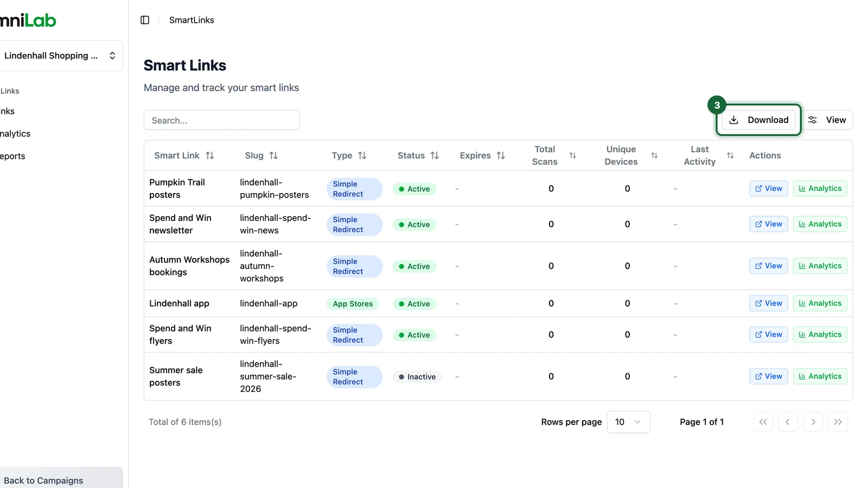
Task: Click the Summer sale posters name
Action: (176, 376)
